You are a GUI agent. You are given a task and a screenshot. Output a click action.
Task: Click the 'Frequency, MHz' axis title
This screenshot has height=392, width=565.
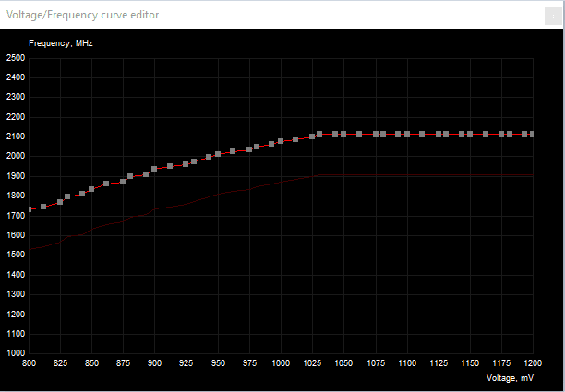(x=61, y=43)
